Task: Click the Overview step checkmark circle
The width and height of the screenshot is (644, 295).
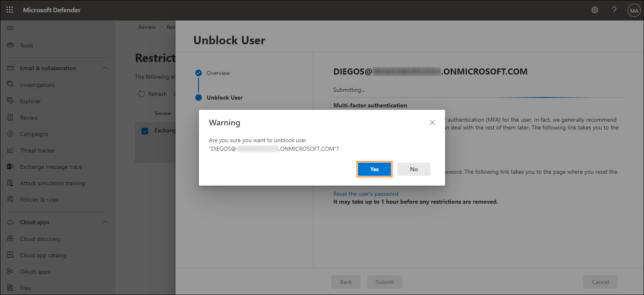Action: click(199, 73)
